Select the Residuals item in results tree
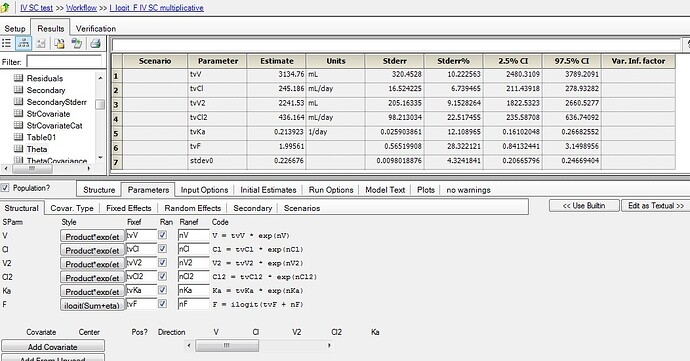Viewport: 690px width, 361px height. (45, 78)
